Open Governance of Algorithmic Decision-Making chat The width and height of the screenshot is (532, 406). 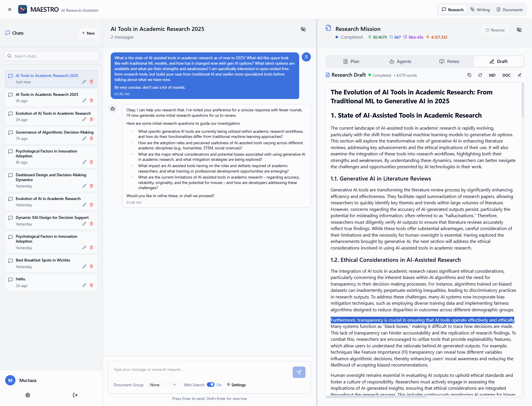(x=51, y=136)
